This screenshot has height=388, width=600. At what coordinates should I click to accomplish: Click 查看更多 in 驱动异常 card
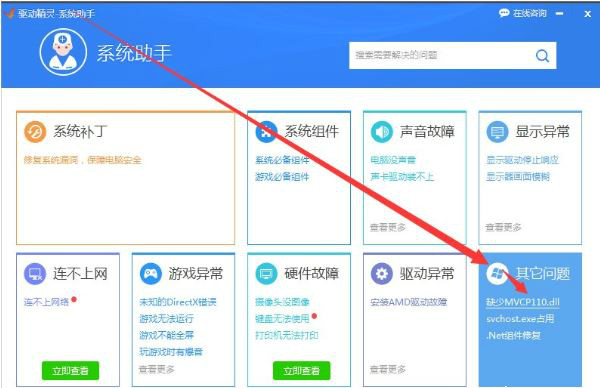[x=388, y=369]
